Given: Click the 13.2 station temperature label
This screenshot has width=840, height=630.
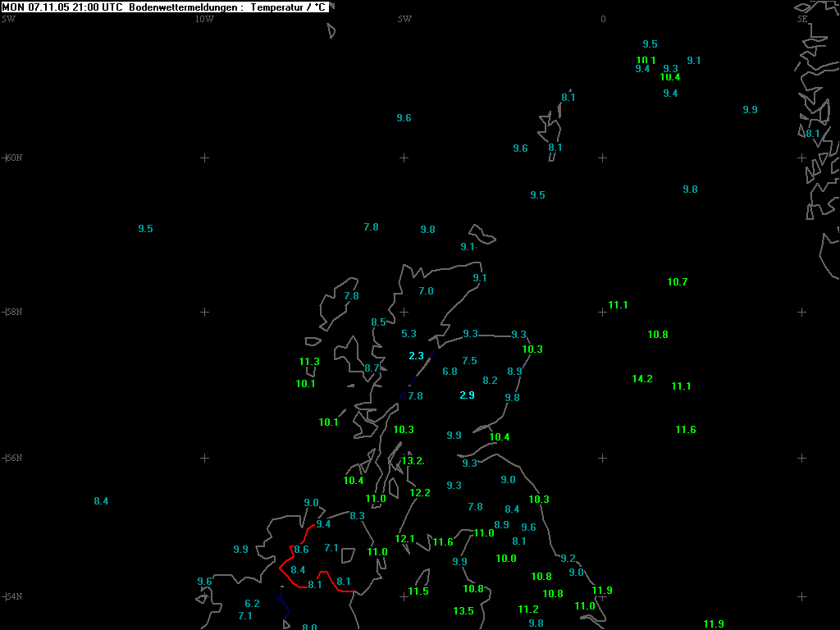Looking at the screenshot, I should tap(412, 461).
